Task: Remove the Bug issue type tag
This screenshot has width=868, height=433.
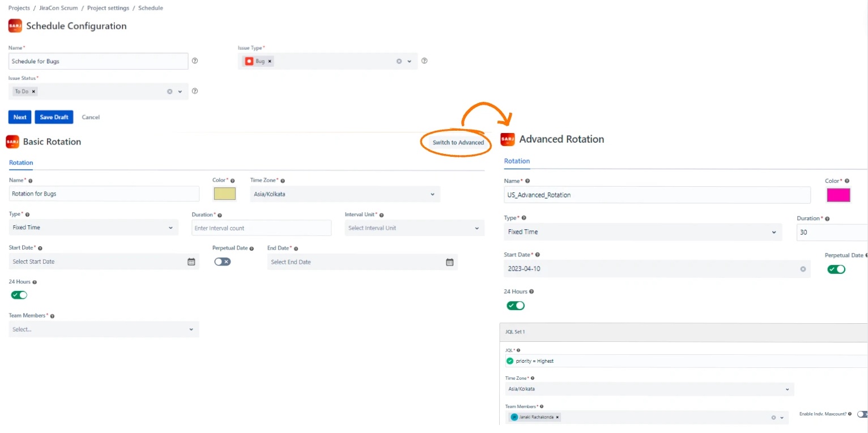Action: 270,61
